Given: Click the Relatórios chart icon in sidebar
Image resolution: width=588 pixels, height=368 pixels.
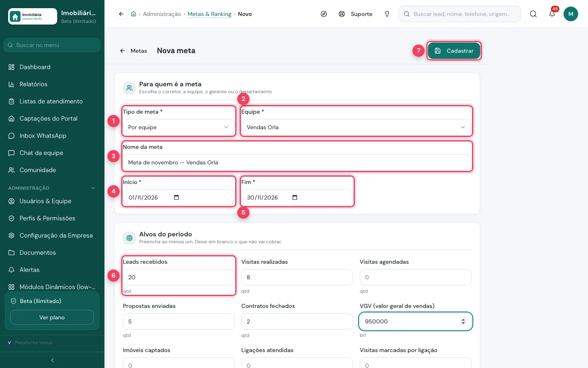Looking at the screenshot, I should (x=11, y=84).
